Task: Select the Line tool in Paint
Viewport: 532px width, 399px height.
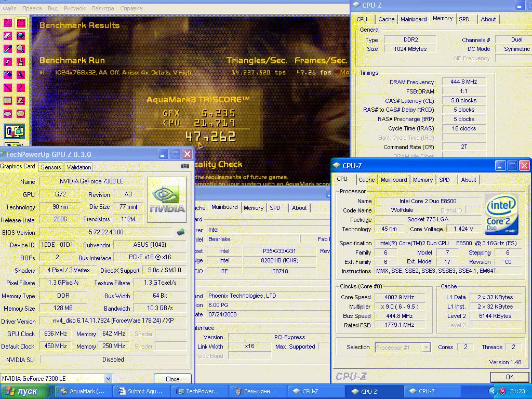Action: pos(7,87)
